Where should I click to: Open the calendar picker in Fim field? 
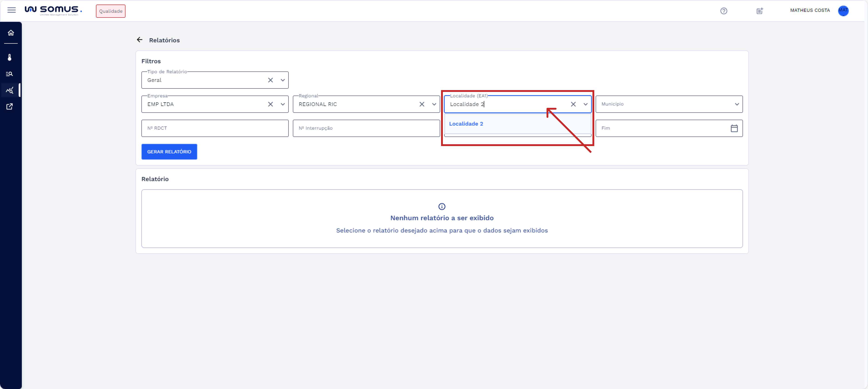(x=734, y=128)
